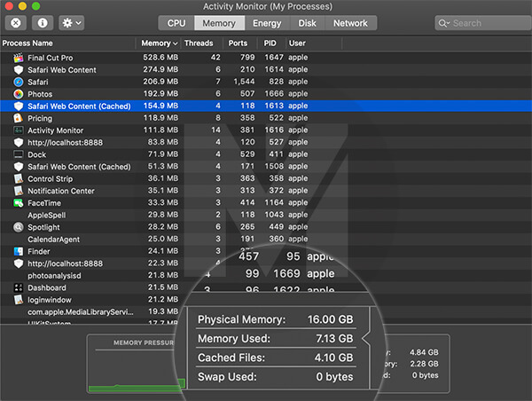Click the 4.84 GB value in the memory panel

(424, 352)
